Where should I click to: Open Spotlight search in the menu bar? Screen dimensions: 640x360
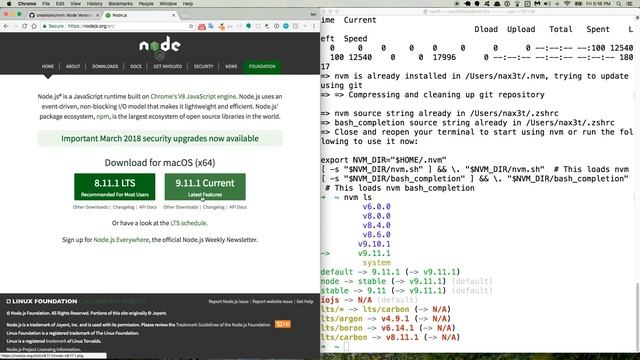click(619, 4)
